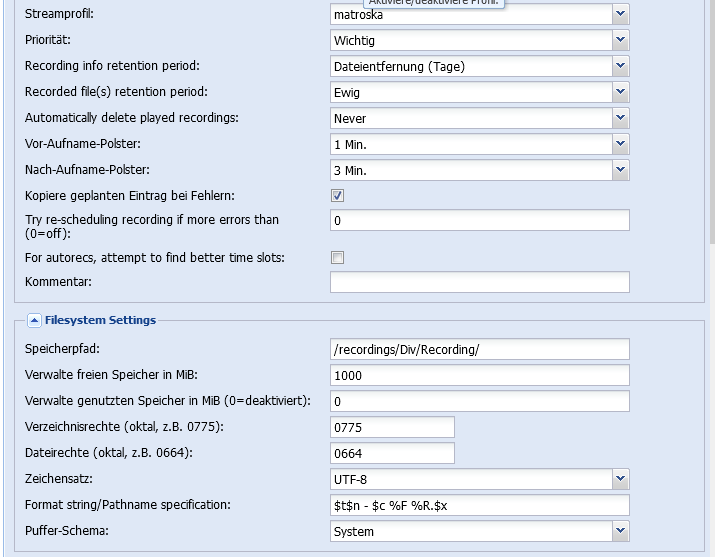Click the 3 Min. post-recording value

tap(471, 170)
